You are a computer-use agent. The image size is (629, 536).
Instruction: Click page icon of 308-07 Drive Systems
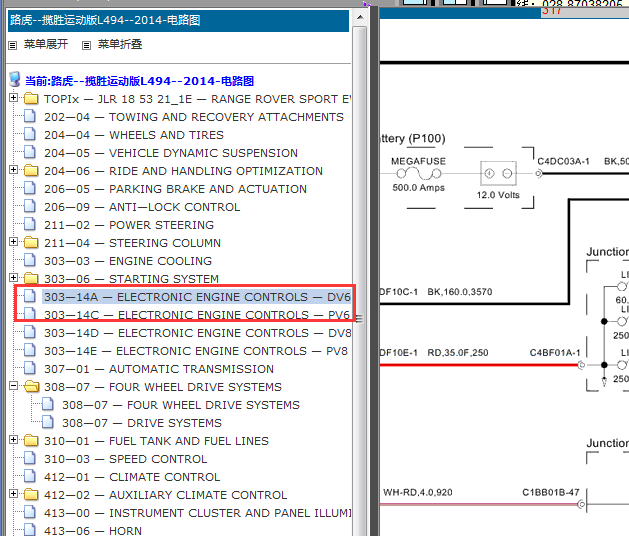coord(48,422)
